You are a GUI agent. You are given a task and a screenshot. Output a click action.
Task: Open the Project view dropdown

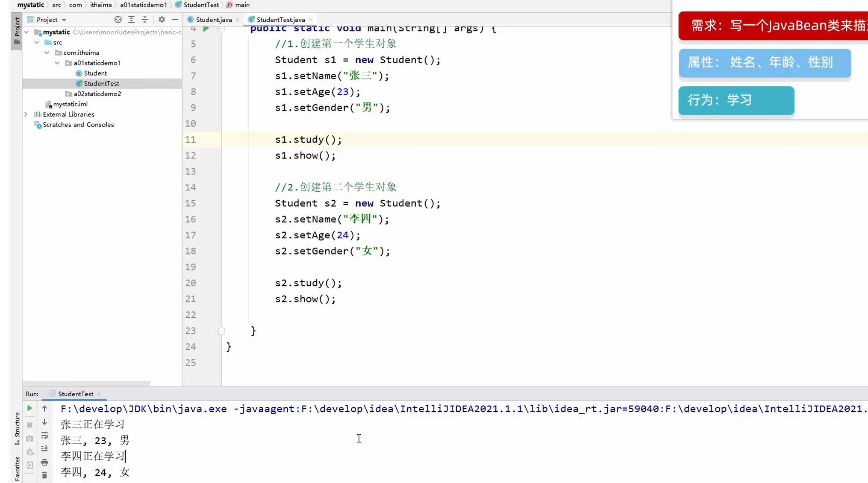(x=64, y=20)
